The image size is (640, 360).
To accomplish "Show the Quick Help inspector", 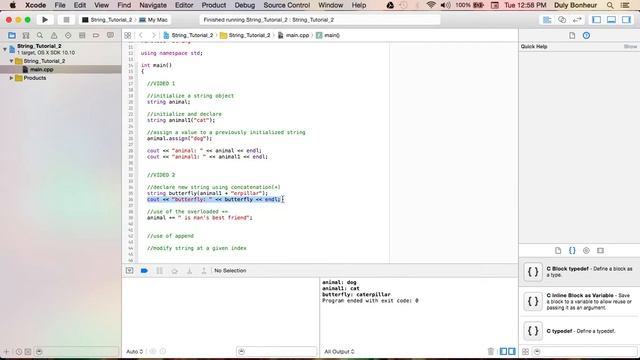I will point(587,36).
